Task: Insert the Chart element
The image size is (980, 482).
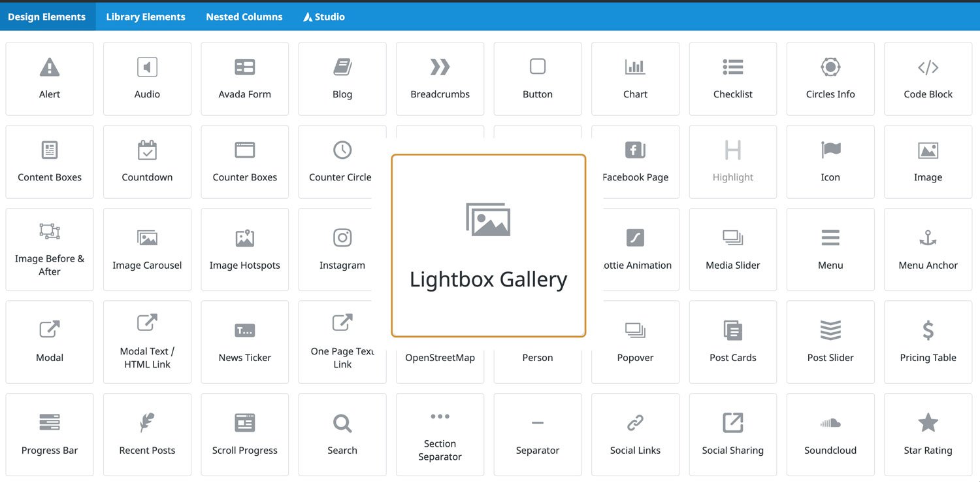Action: pyautogui.click(x=635, y=79)
